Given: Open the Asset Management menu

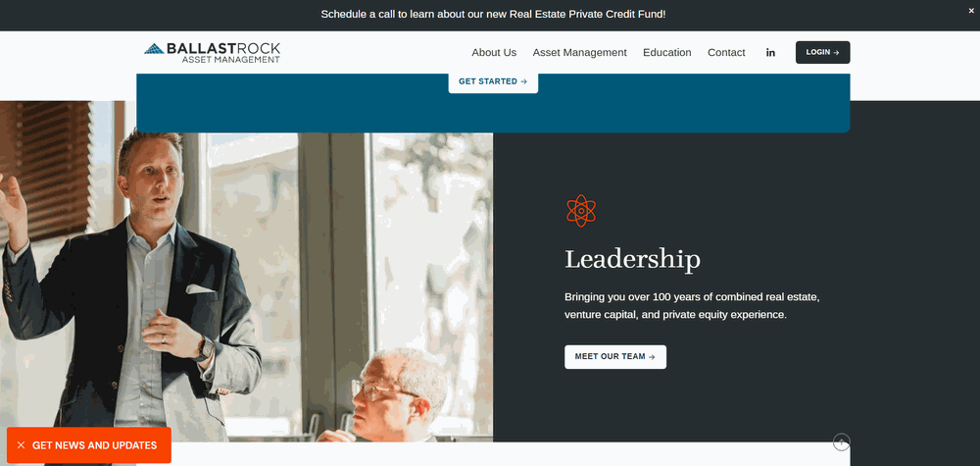Looking at the screenshot, I should pos(579,53).
